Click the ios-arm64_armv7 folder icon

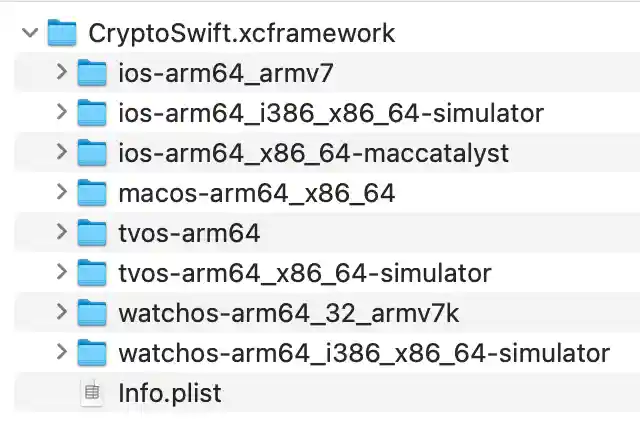pyautogui.click(x=92, y=73)
